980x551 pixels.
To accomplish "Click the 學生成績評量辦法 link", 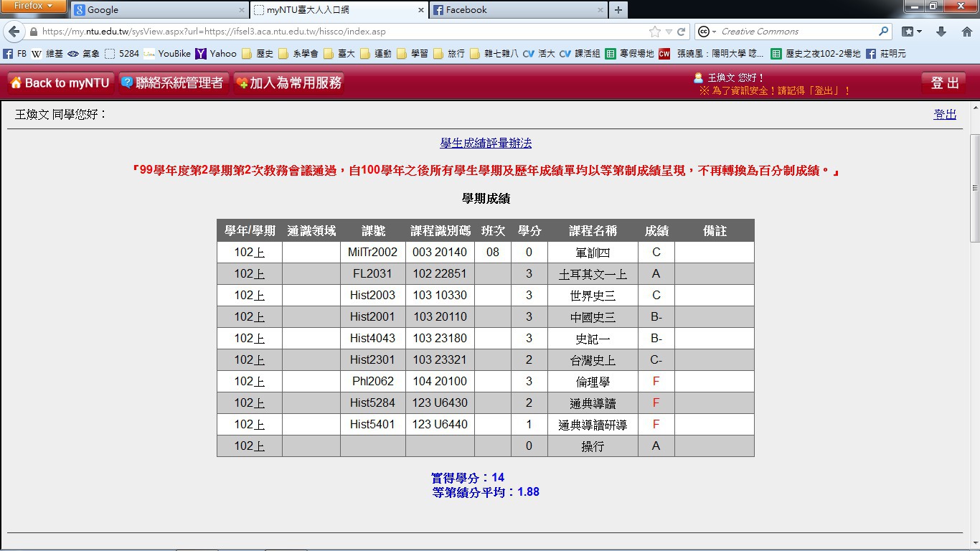I will coord(486,143).
